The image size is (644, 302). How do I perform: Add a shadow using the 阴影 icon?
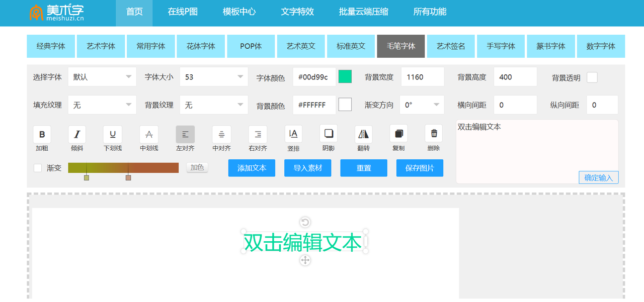point(329,134)
